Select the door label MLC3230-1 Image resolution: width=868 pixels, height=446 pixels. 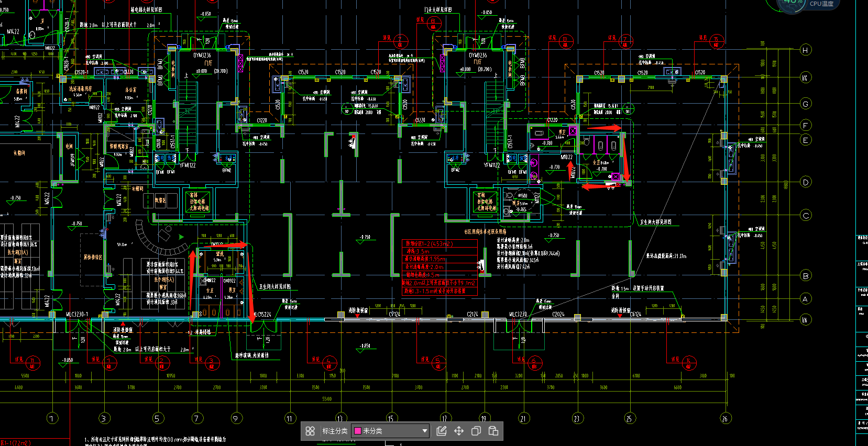click(77, 315)
